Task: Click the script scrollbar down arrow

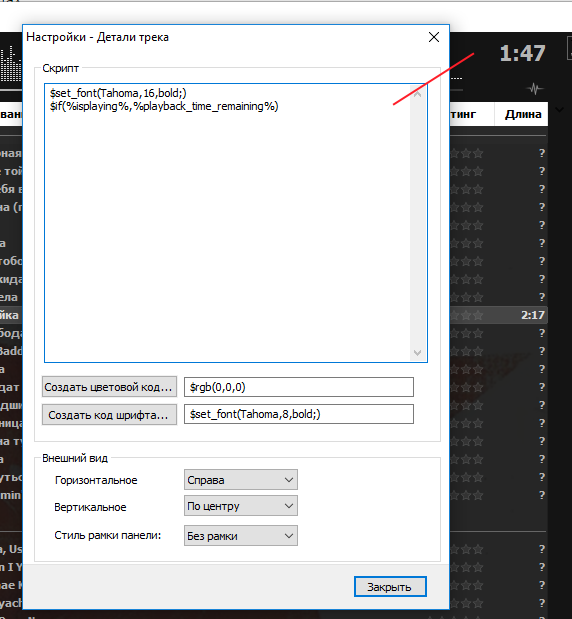Action: point(418,353)
